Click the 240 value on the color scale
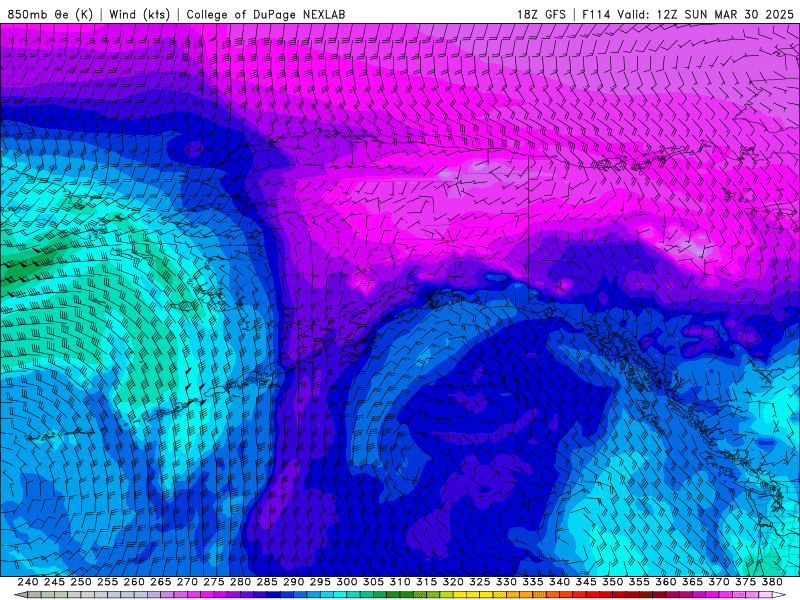Image resolution: width=800 pixels, height=600 pixels. 28,582
